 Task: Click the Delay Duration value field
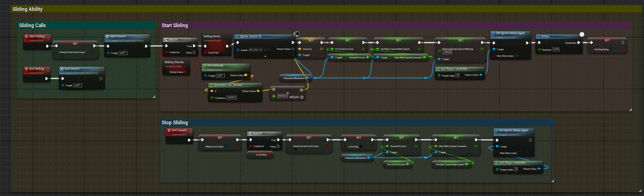[x=556, y=49]
